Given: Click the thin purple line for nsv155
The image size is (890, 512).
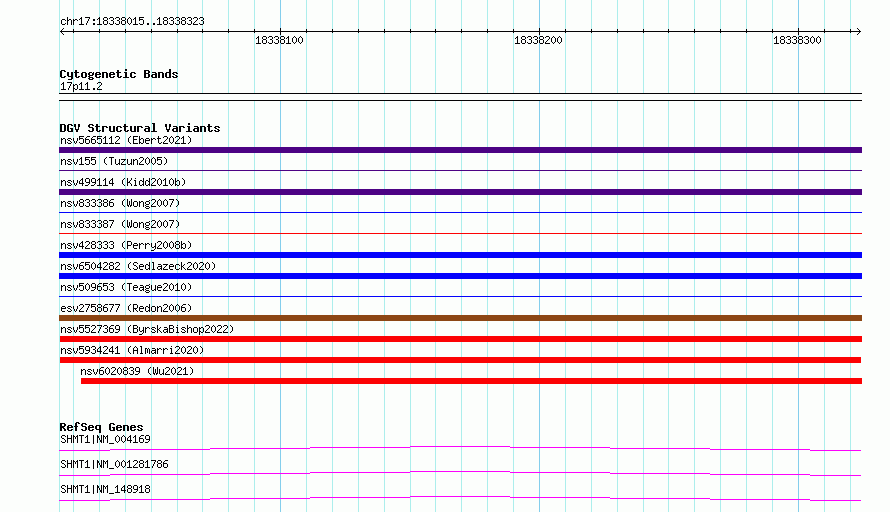Looking at the screenshot, I should coord(460,170).
